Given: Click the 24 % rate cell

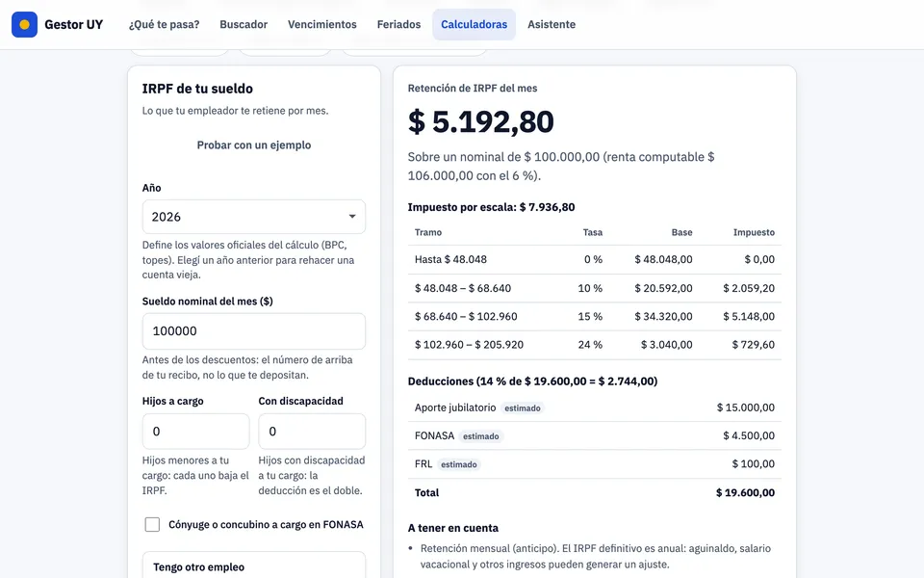Looking at the screenshot, I should coord(590,345).
